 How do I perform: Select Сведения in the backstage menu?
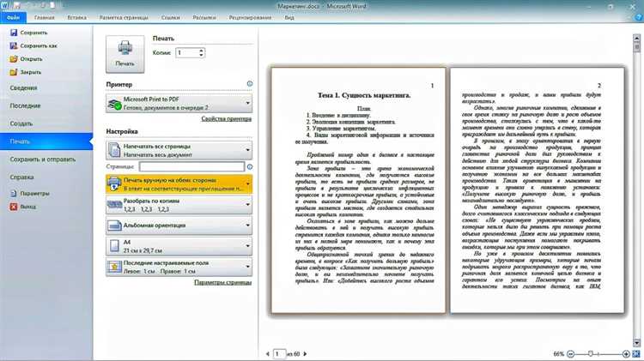coord(25,87)
